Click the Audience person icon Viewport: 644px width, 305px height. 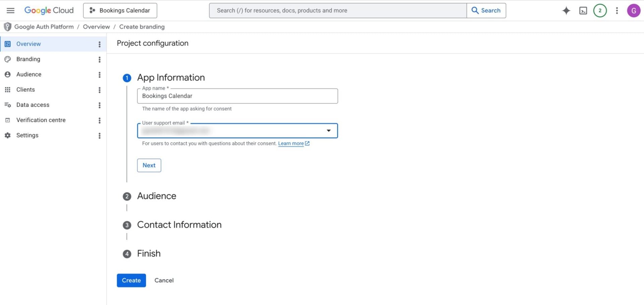(8, 75)
